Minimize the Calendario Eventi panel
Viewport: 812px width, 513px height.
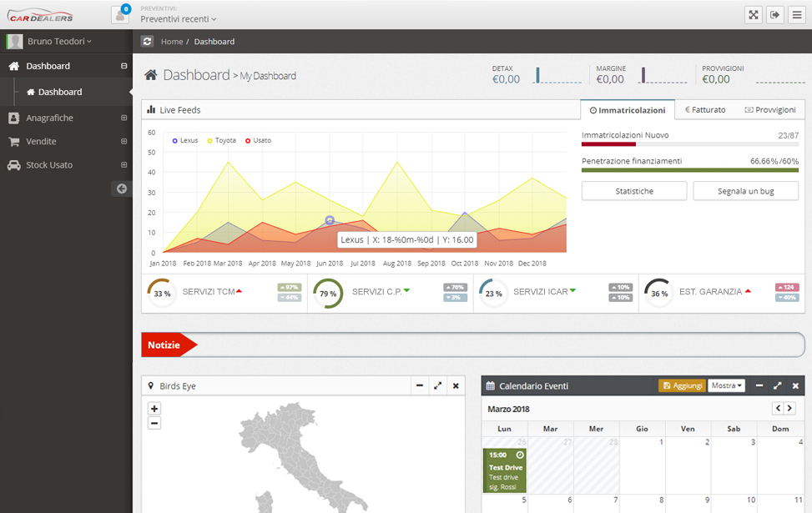759,385
